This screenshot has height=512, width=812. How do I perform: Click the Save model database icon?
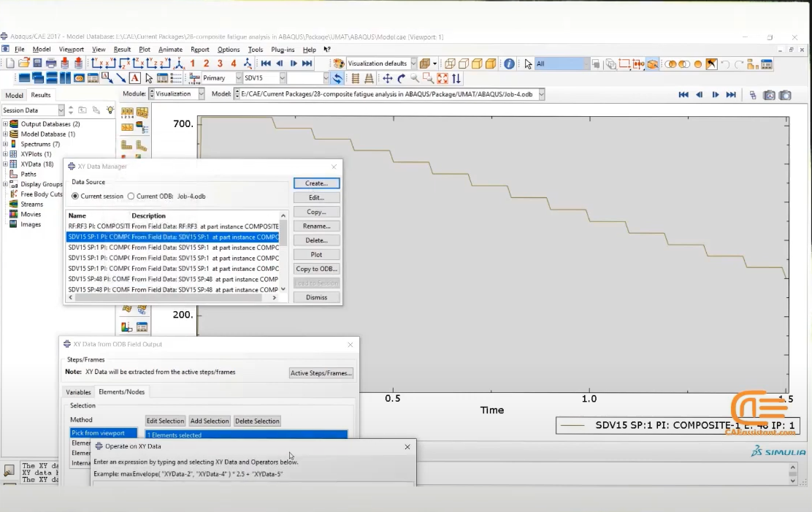tap(37, 64)
